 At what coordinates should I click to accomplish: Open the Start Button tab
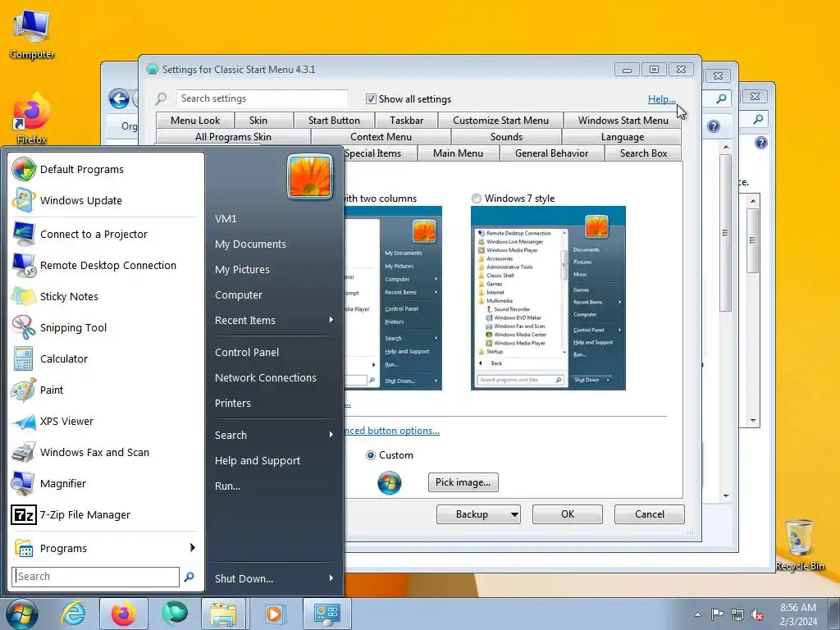334,121
